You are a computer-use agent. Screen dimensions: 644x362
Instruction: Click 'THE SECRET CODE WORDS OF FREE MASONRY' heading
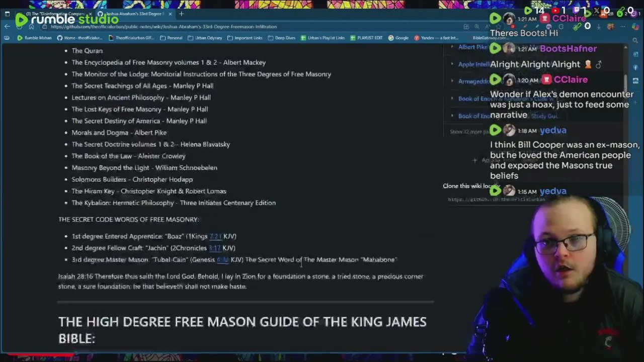128,220
